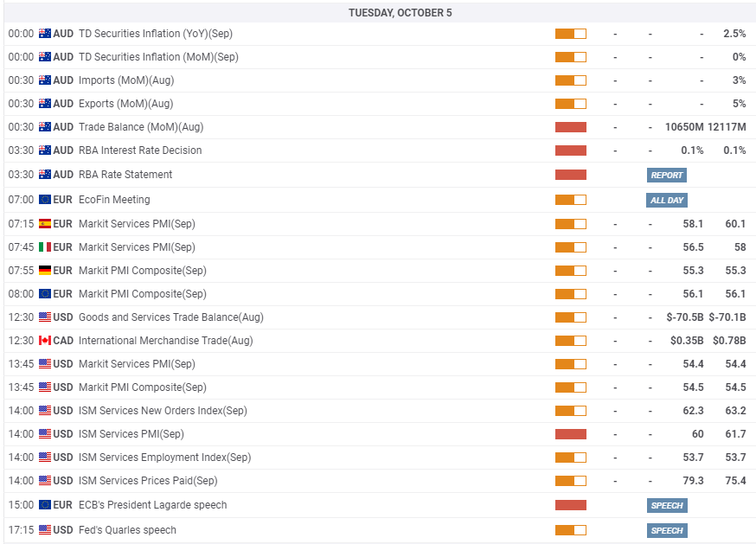
Task: Select the RBA Rate Statement event name
Action: [x=125, y=175]
